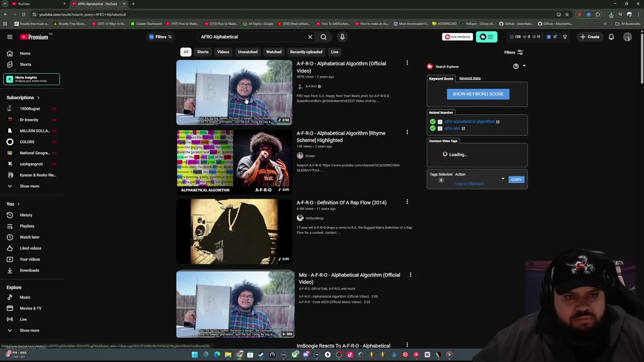Click SHOW KEYWORD SCORE button
The width and height of the screenshot is (644, 362).
[x=478, y=94]
